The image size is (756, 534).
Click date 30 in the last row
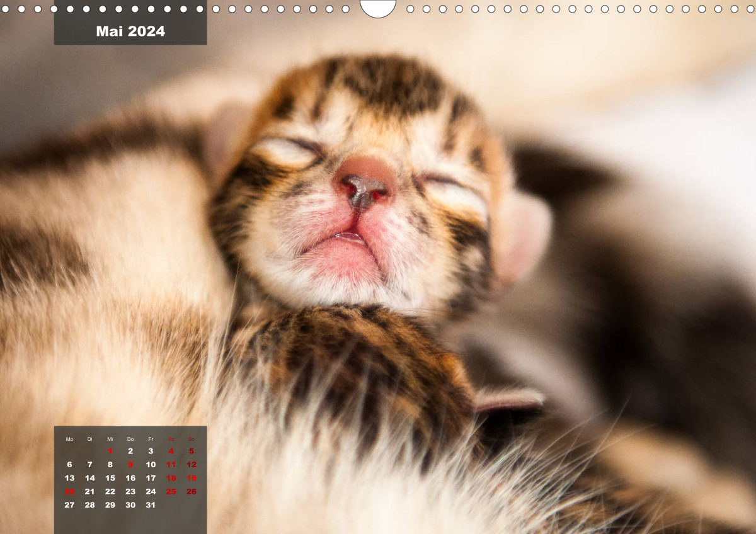click(130, 504)
